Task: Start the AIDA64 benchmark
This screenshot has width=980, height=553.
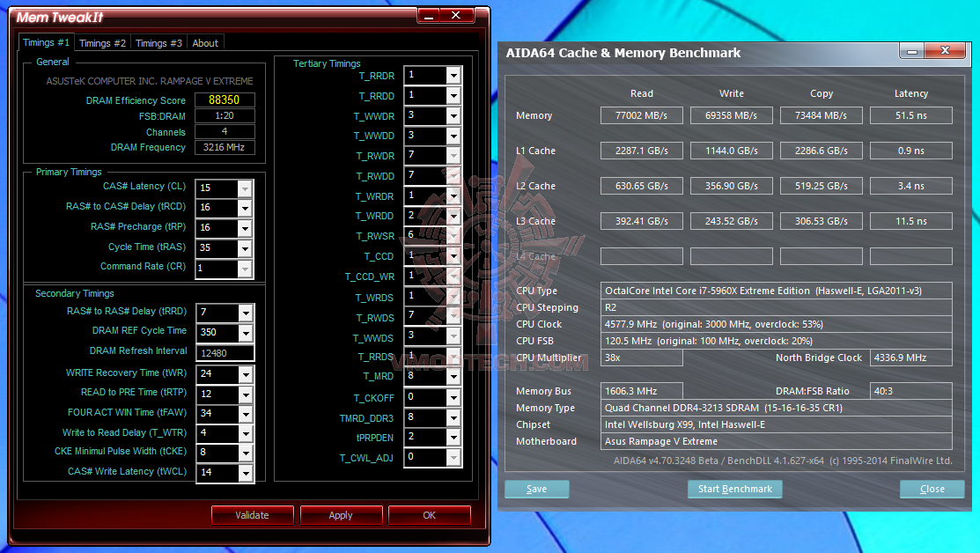Action: [735, 490]
